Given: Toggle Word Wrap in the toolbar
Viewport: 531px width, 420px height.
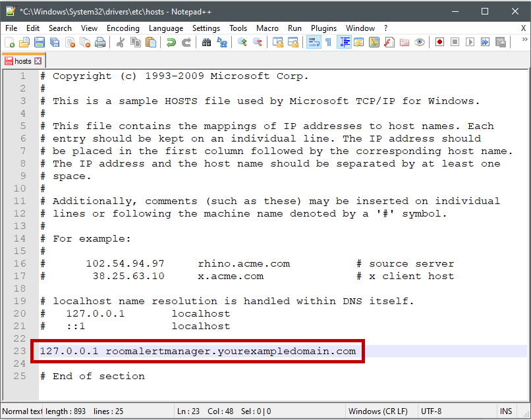Looking at the screenshot, I should click(313, 42).
